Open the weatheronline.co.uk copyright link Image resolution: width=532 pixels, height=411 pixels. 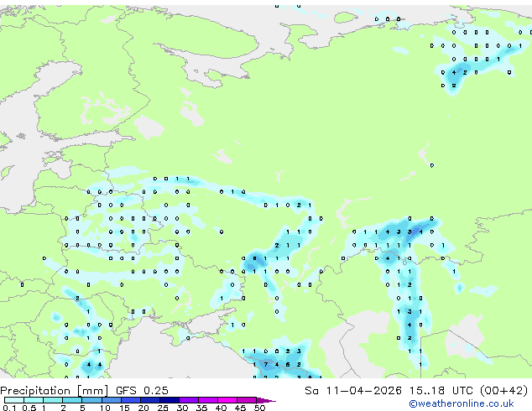pos(462,403)
